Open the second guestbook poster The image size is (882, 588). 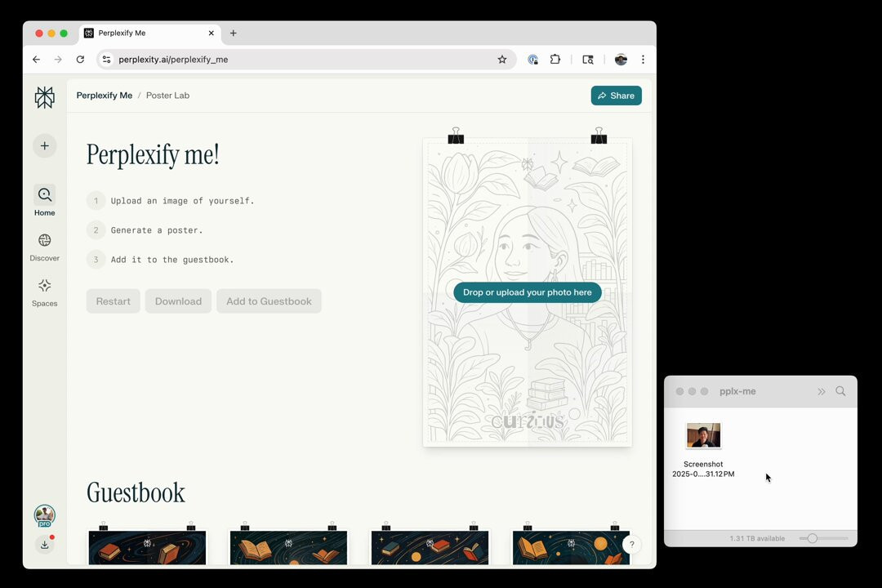(288, 547)
